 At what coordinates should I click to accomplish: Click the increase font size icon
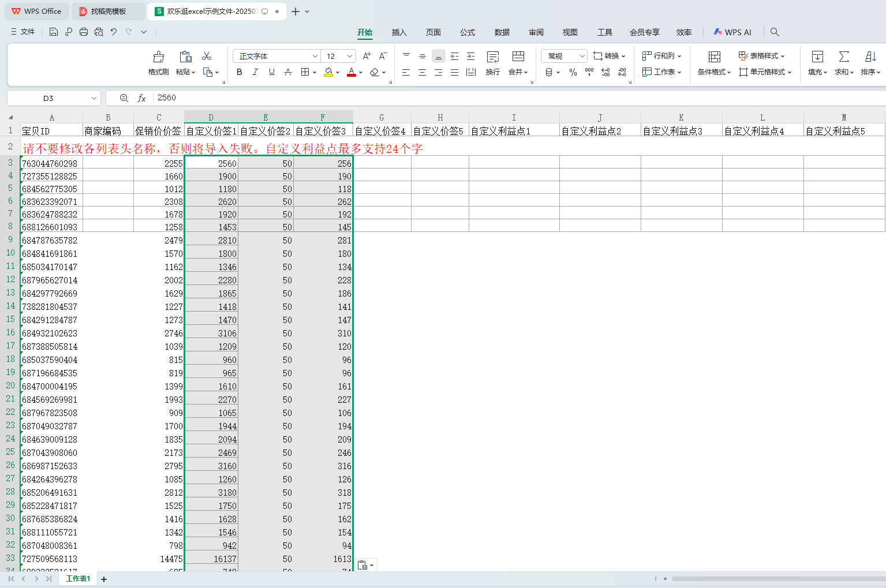pos(367,56)
